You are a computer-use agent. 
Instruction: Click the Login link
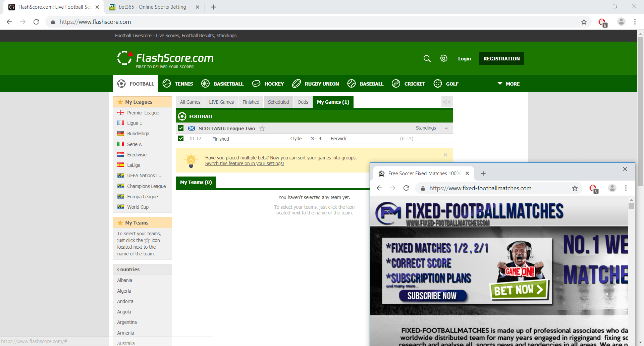465,59
